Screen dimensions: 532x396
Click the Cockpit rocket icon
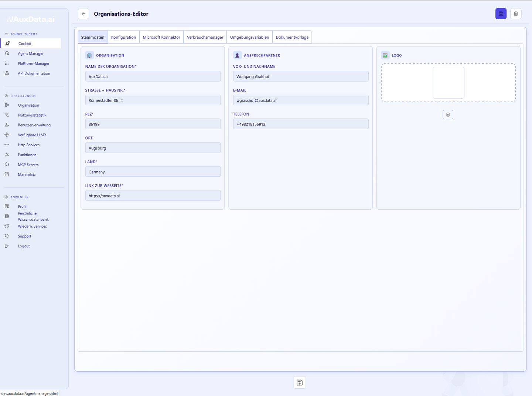point(7,44)
